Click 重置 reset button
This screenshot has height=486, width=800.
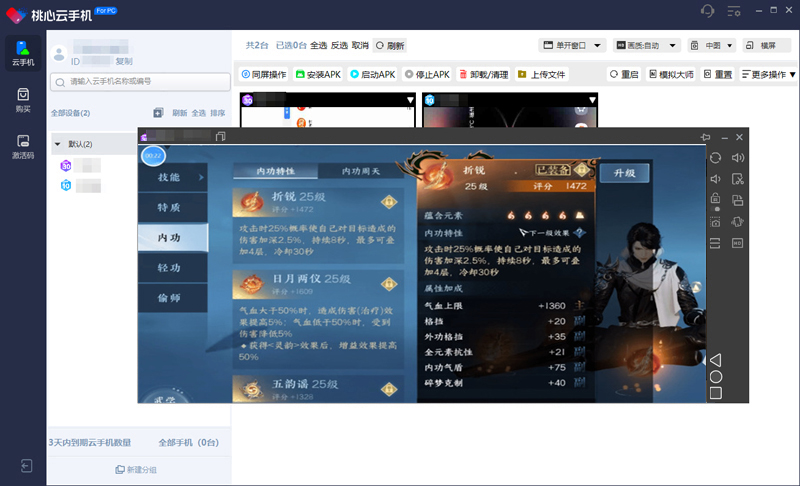pyautogui.click(x=718, y=74)
